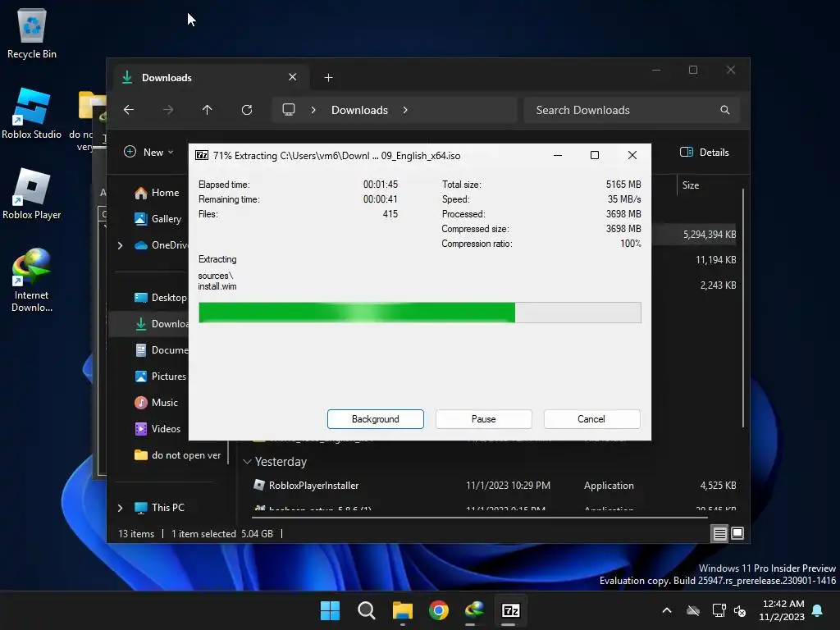Screen dimensions: 840x630
Task: Open 7-Zip taskbar icon
Action: coord(510,610)
